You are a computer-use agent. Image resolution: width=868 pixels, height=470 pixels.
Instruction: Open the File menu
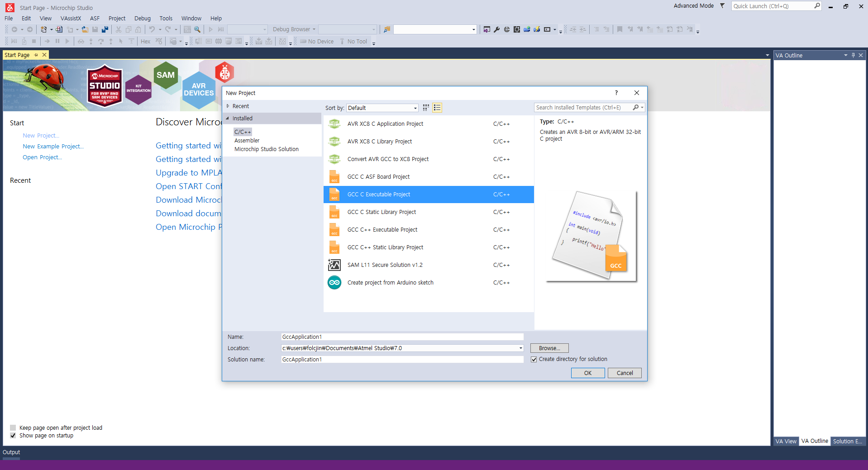(9, 19)
